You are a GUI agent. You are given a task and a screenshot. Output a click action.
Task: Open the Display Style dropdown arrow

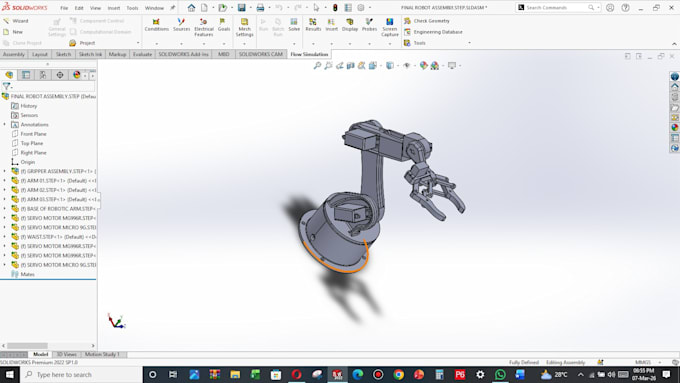pos(398,65)
